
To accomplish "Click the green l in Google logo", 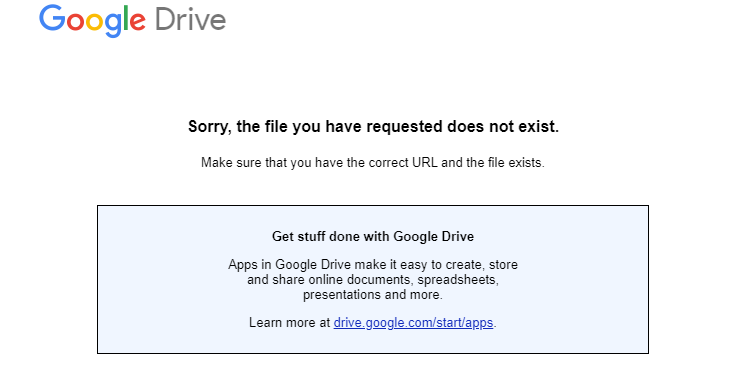I will (126, 18).
